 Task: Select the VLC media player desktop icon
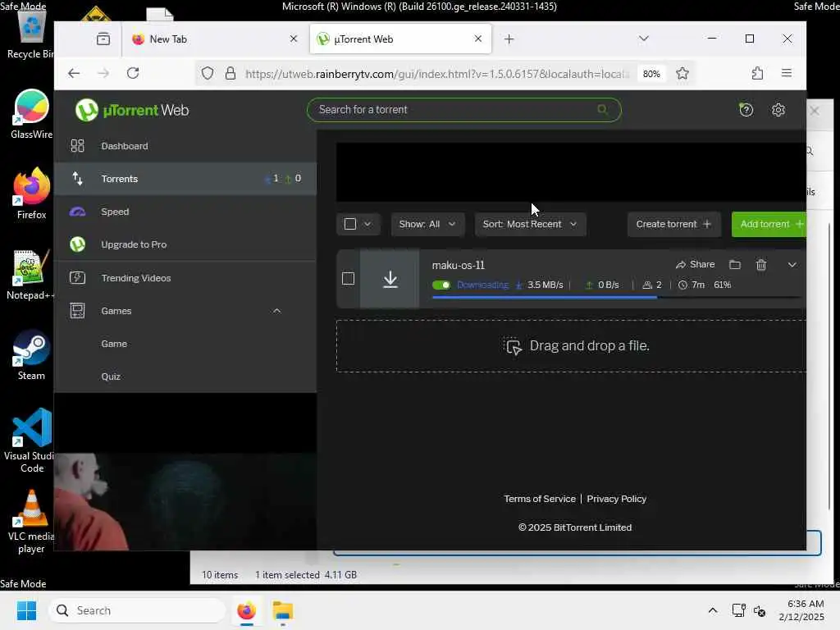tap(30, 522)
